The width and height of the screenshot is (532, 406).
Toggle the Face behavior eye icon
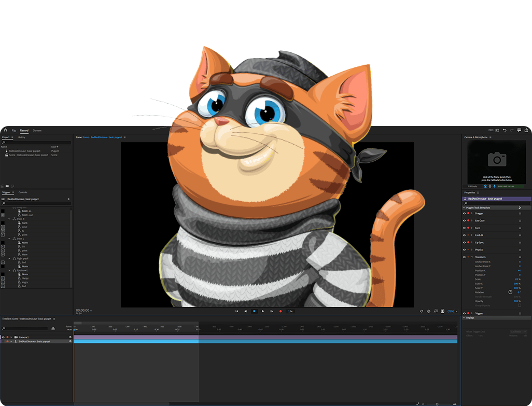click(x=464, y=228)
